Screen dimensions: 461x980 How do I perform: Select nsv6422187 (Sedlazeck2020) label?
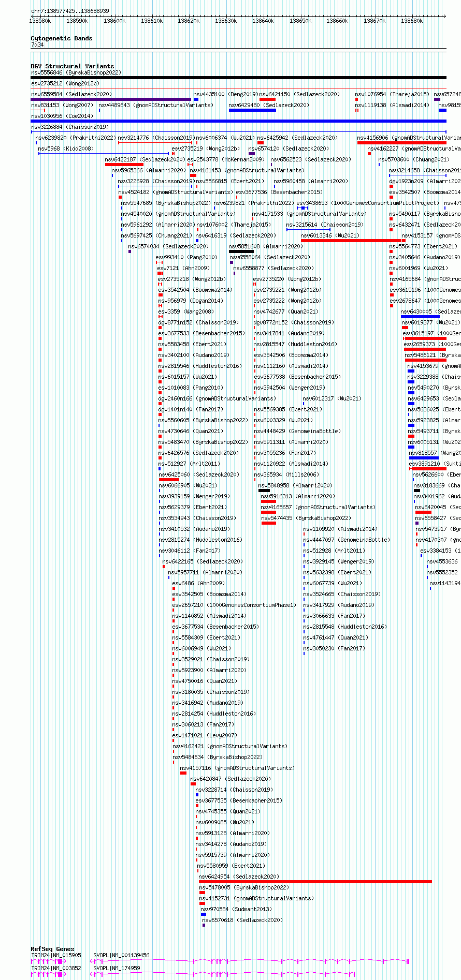[145, 160]
